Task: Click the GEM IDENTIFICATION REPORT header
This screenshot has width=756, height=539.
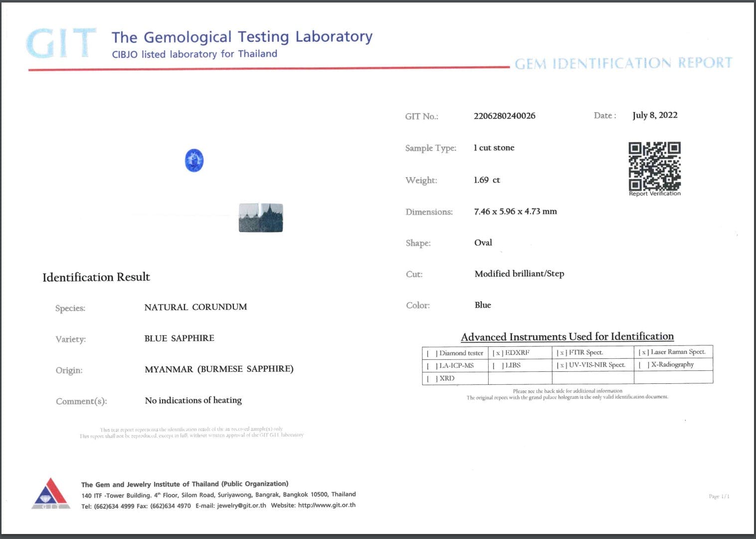Action: pyautogui.click(x=622, y=63)
